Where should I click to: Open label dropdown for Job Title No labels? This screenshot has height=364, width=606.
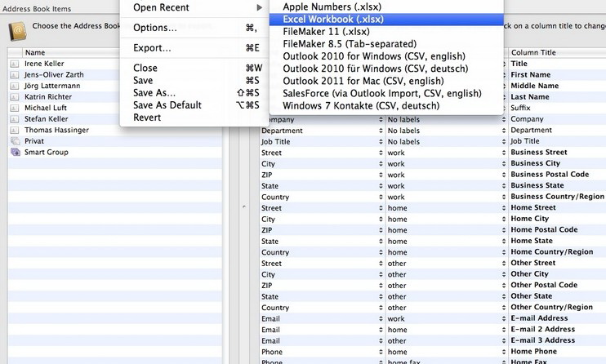(x=504, y=142)
